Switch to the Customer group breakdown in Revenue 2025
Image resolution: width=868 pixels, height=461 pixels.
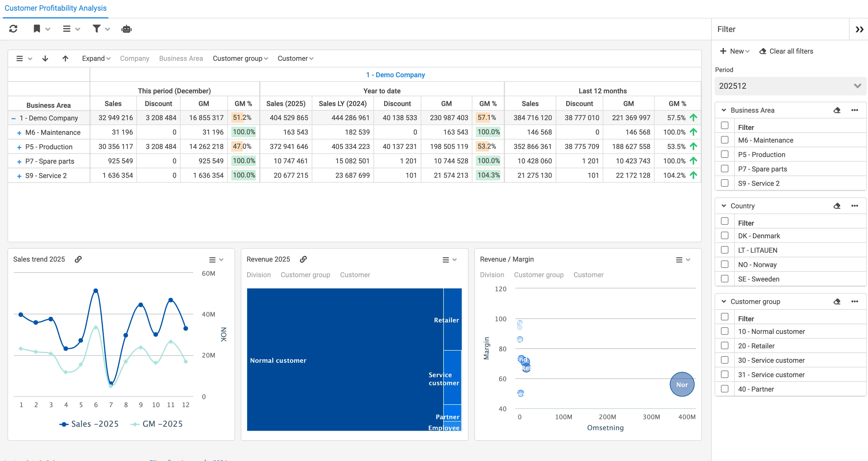pyautogui.click(x=305, y=275)
